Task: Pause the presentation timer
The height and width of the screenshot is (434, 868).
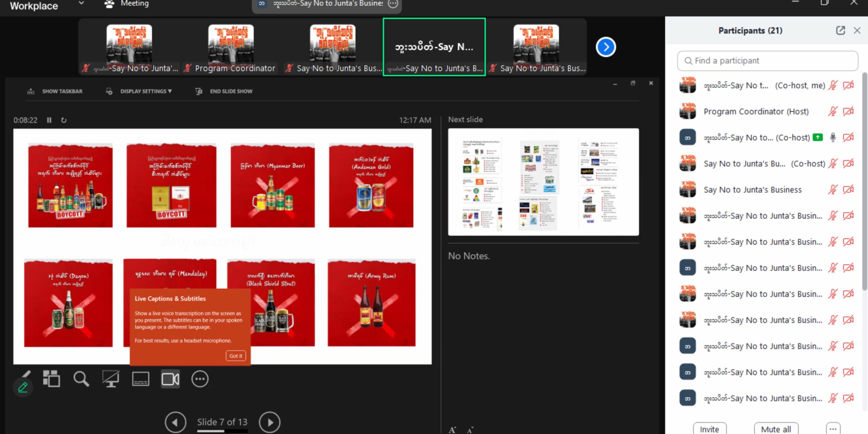Action: (x=49, y=120)
